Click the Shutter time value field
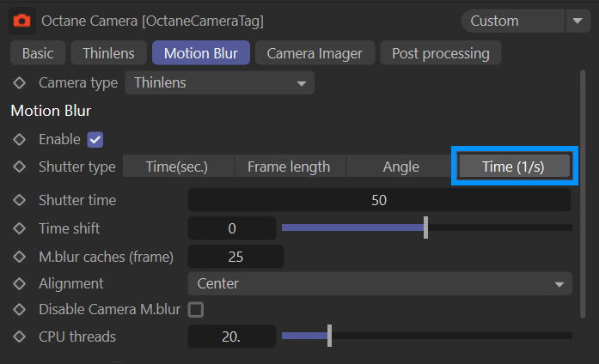Viewport: 599px width, 364px height. pos(379,200)
